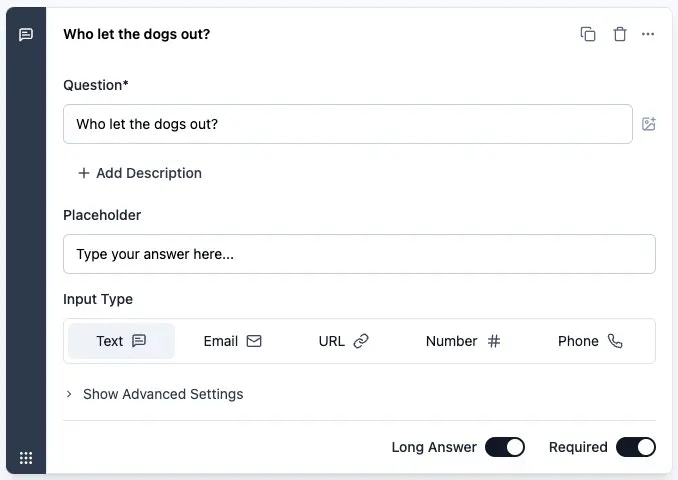Toggle the Long Answer switch
The image size is (678, 480).
(505, 447)
